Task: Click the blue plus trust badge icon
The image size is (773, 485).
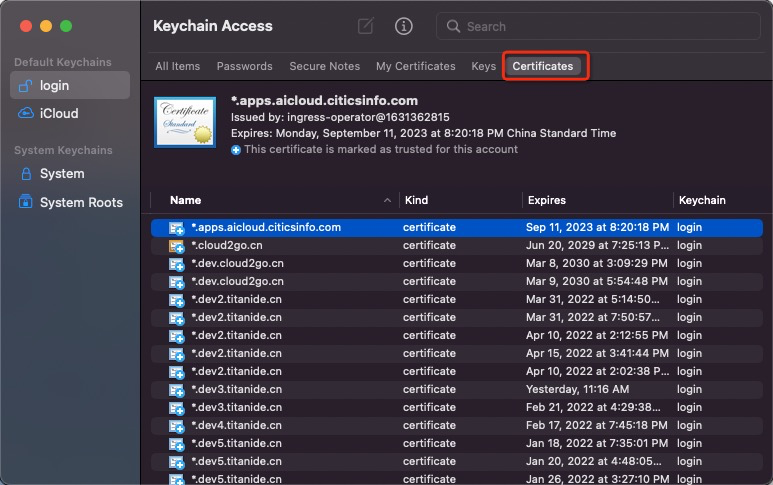Action: click(x=236, y=150)
